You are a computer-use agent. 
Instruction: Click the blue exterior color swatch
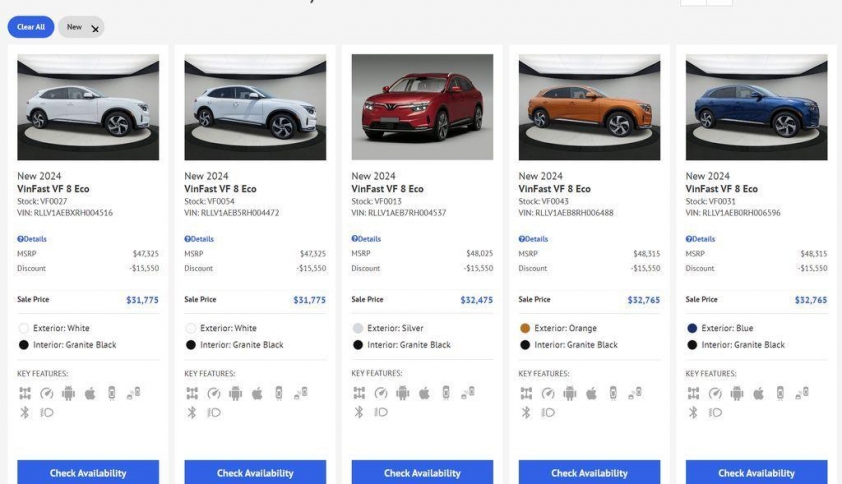click(692, 328)
